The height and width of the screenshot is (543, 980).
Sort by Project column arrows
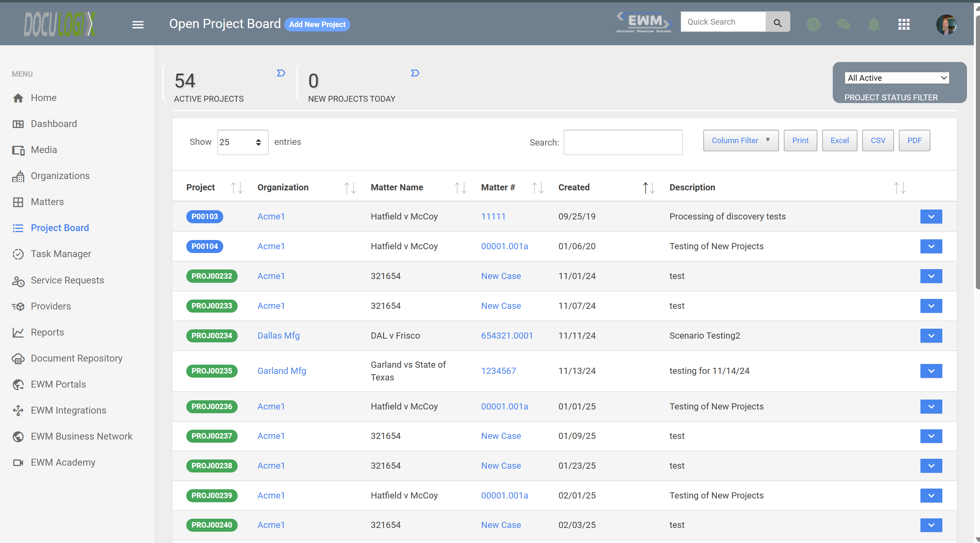(237, 188)
